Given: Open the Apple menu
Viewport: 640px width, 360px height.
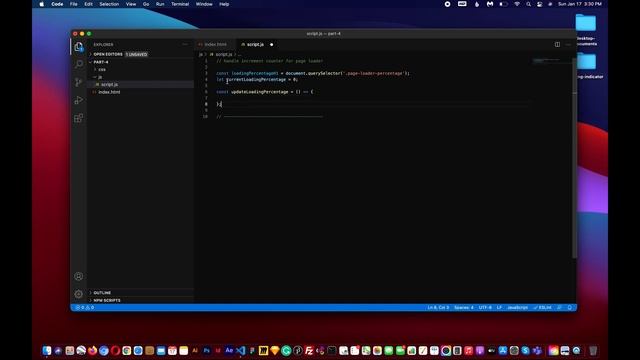Looking at the screenshot, I should click(x=42, y=4).
